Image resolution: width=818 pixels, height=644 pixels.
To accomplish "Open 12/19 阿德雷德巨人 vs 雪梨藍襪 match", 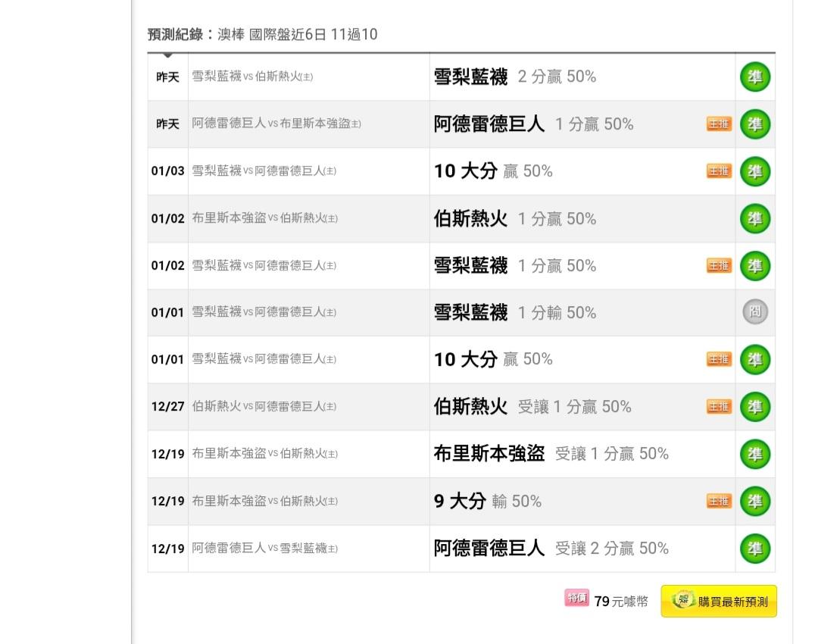I will click(264, 549).
